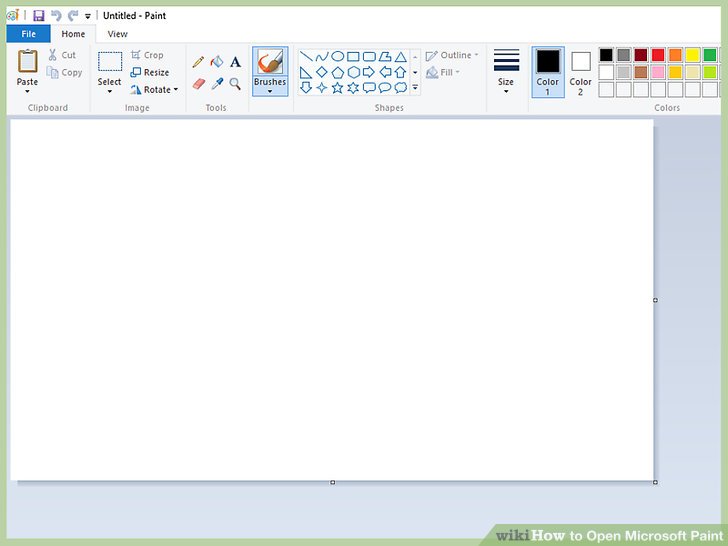Click the canvas bottom-right corner resize handle

pos(655,482)
